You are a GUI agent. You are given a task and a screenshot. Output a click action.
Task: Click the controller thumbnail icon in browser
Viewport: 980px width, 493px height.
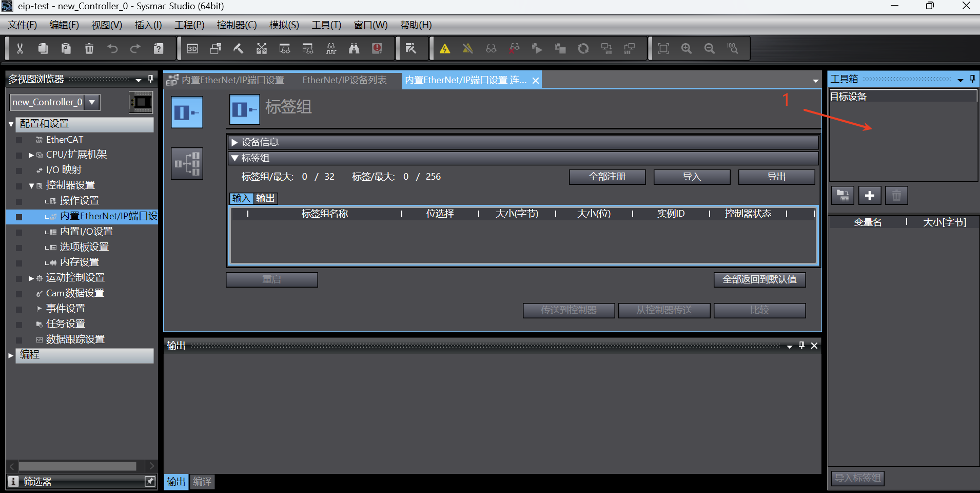141,102
